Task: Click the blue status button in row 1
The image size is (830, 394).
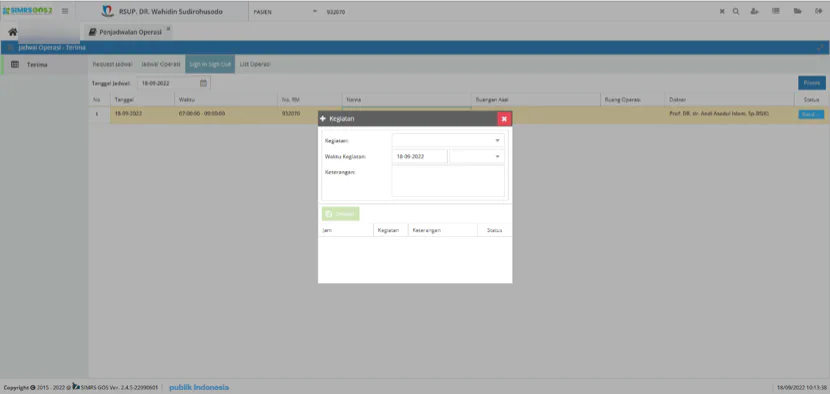Action: point(811,114)
